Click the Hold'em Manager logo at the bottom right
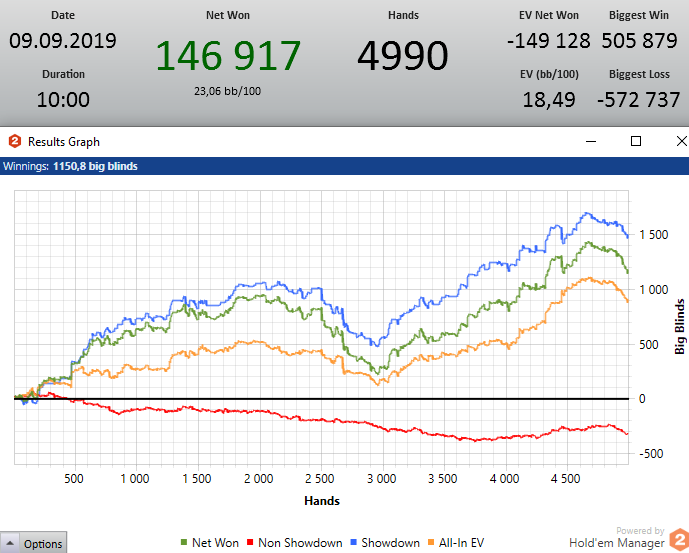 (679, 540)
